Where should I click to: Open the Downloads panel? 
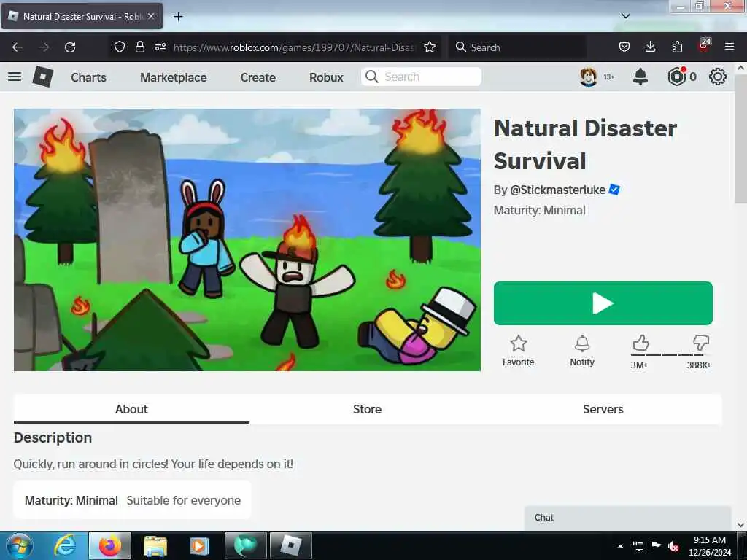click(650, 47)
